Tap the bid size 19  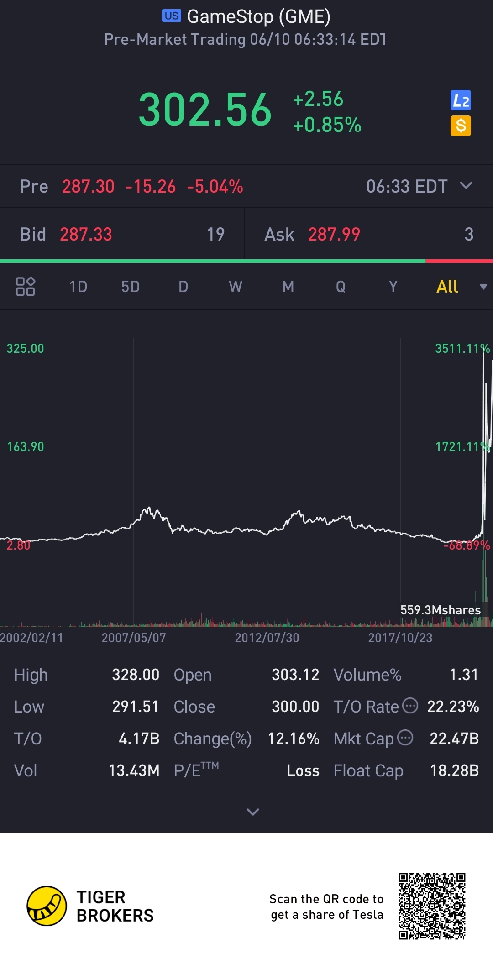[215, 234]
